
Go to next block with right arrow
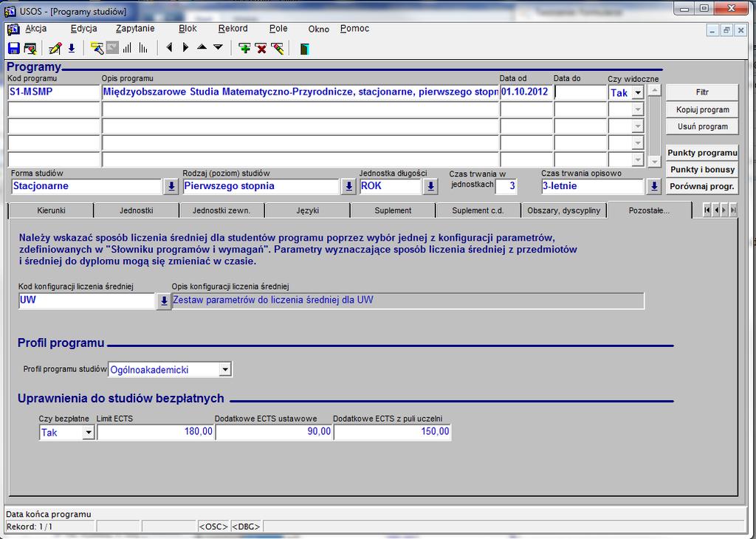(185, 48)
